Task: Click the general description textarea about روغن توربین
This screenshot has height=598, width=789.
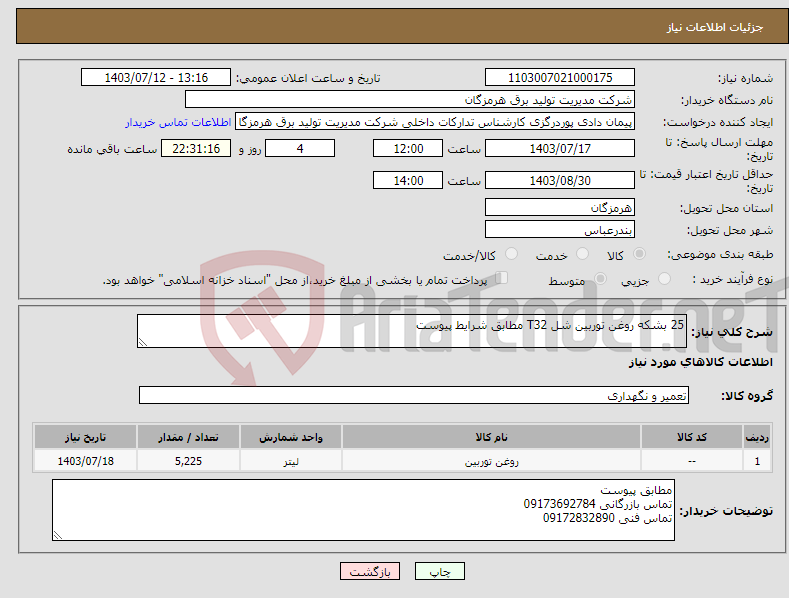Action: pos(412,331)
